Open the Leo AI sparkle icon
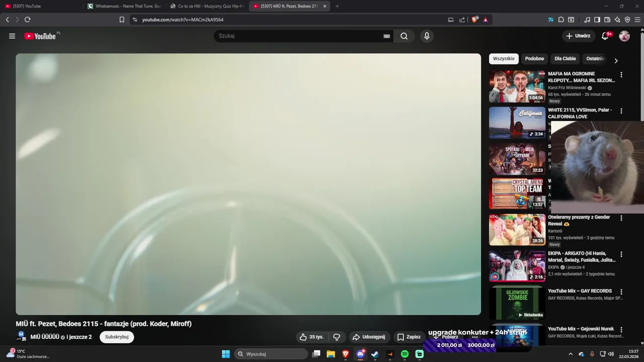Image resolution: width=644 pixels, height=362 pixels. pyautogui.click(x=617, y=20)
